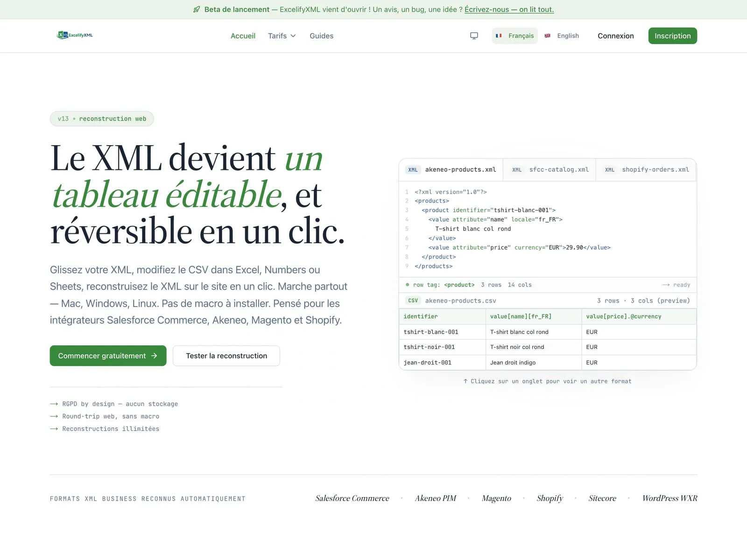
Task: Click Magento format name
Action: 496,498
